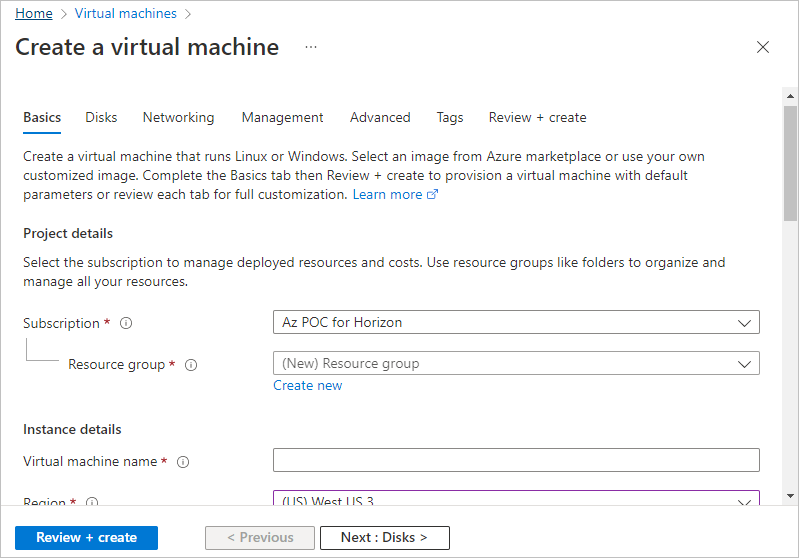
Task: Open the Region dropdown West US 3
Action: click(x=516, y=498)
